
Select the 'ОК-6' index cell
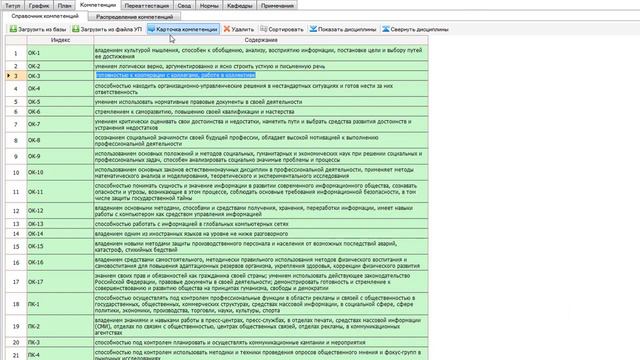click(x=60, y=111)
